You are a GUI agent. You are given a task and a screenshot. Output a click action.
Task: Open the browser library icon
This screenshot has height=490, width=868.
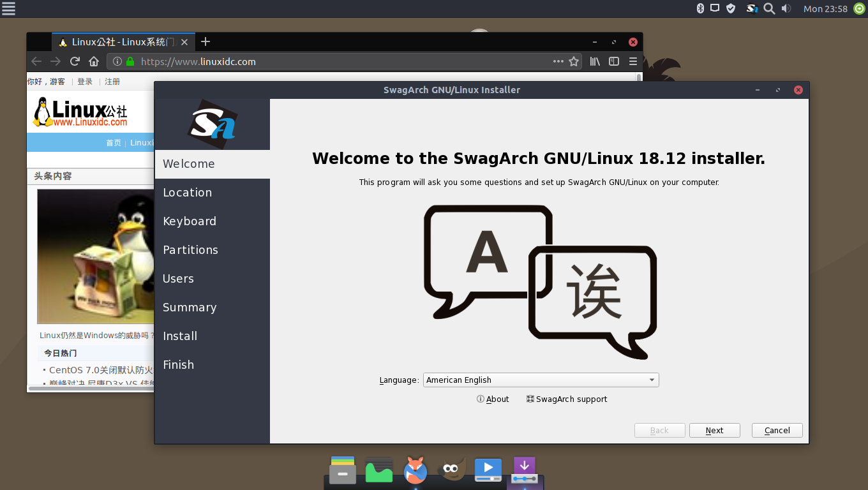595,61
